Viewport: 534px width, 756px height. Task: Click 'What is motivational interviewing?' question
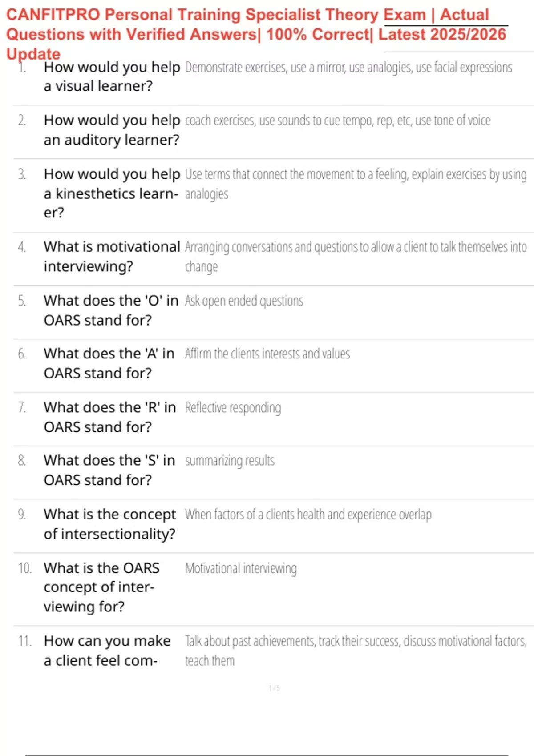(x=111, y=257)
